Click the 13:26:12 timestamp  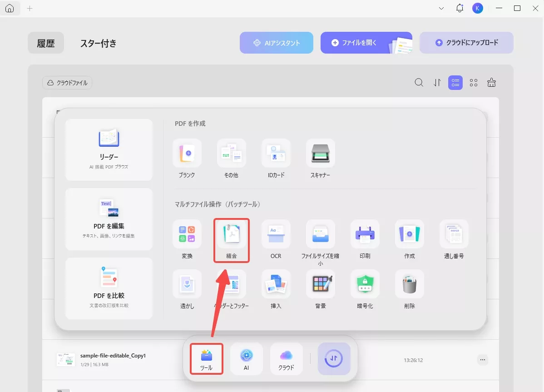[413, 360]
